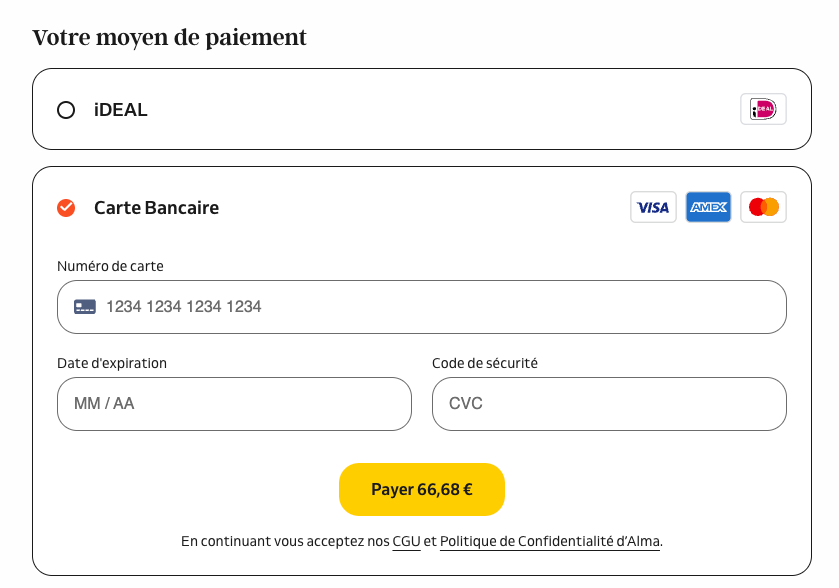Click the Visa card logo
This screenshot has height=588, width=839.
tap(653, 207)
